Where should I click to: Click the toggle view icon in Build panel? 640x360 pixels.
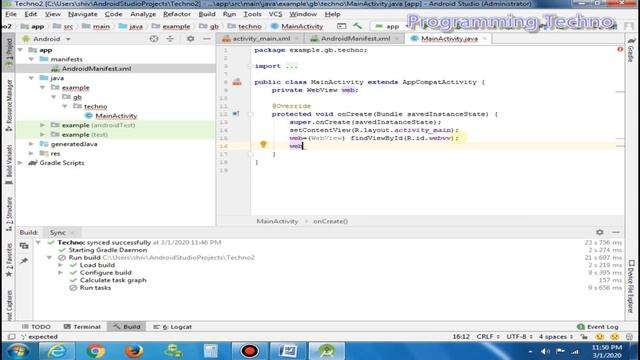coord(24,246)
